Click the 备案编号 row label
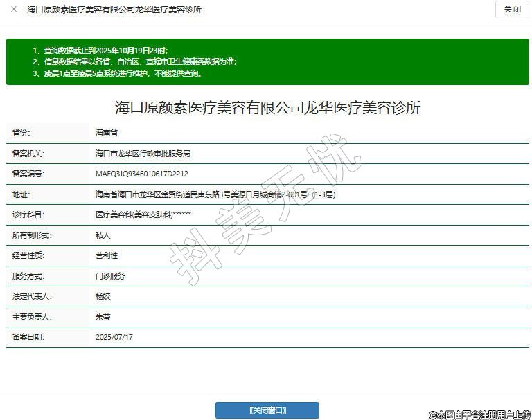 click(28, 174)
